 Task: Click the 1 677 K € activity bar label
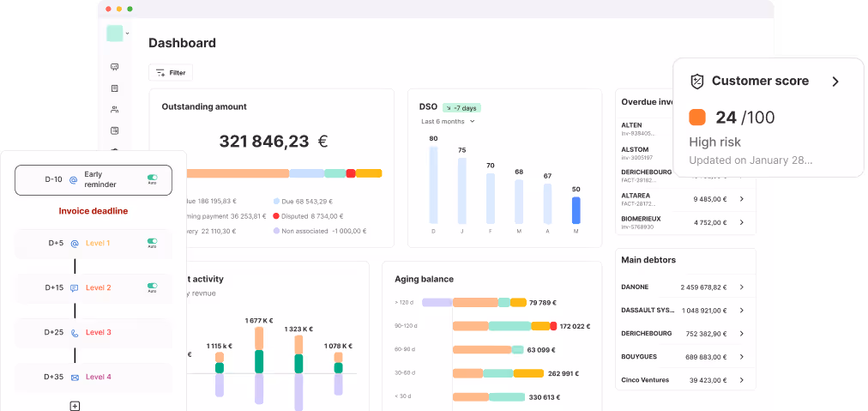(x=259, y=320)
